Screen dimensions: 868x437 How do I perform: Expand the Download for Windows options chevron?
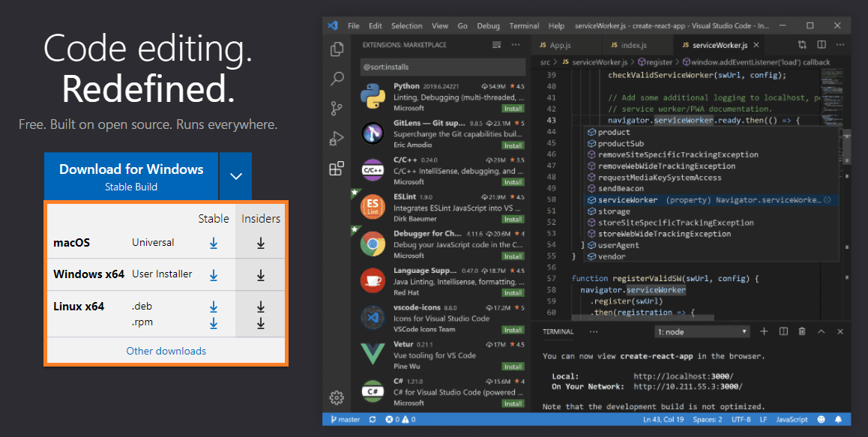tap(235, 175)
